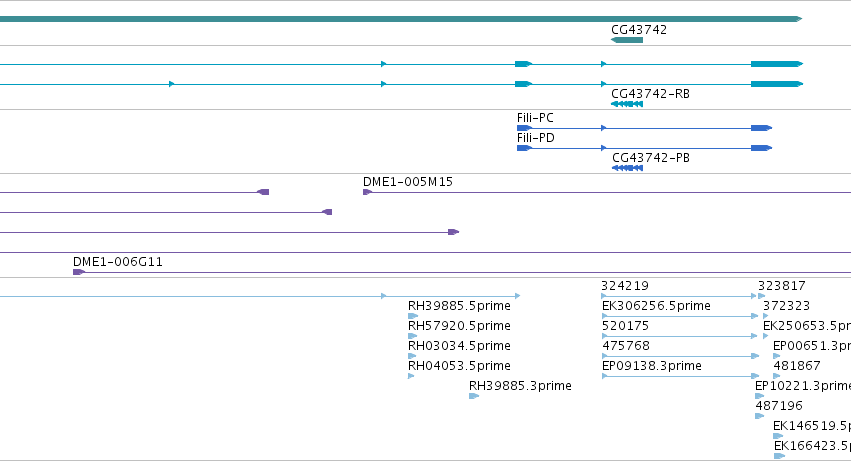The width and height of the screenshot is (851, 461).
Task: Click the 487196 feature label
Action: (x=779, y=406)
